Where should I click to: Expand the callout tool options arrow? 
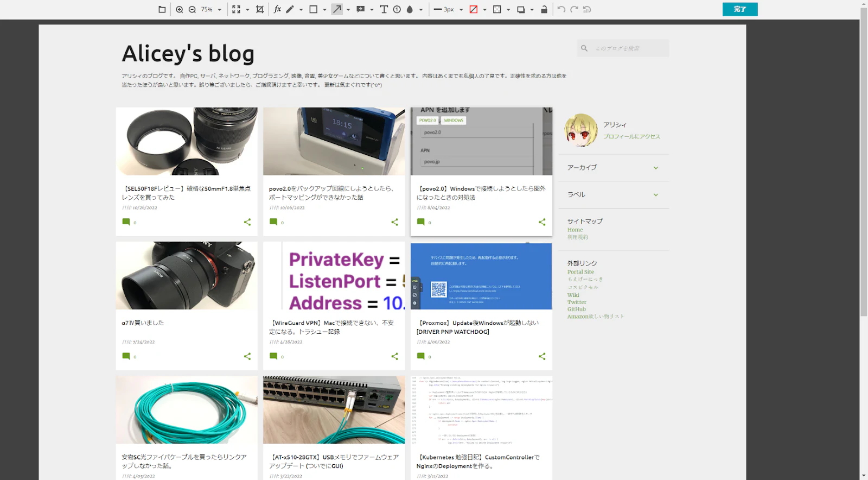372,10
